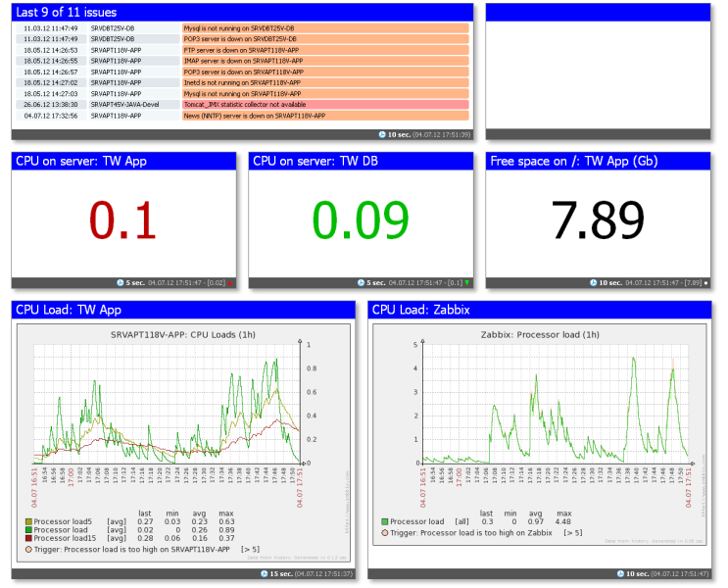
Task: Click the green down-arrow trend icon on TW DB CPU
Action: 466,283
